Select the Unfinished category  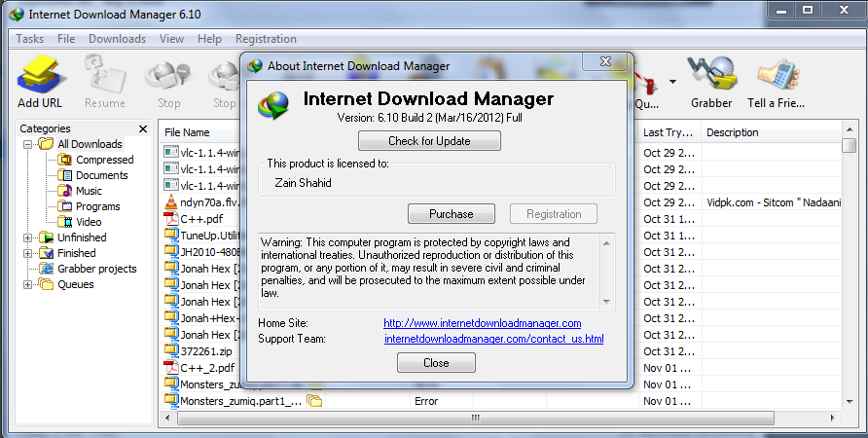73,237
